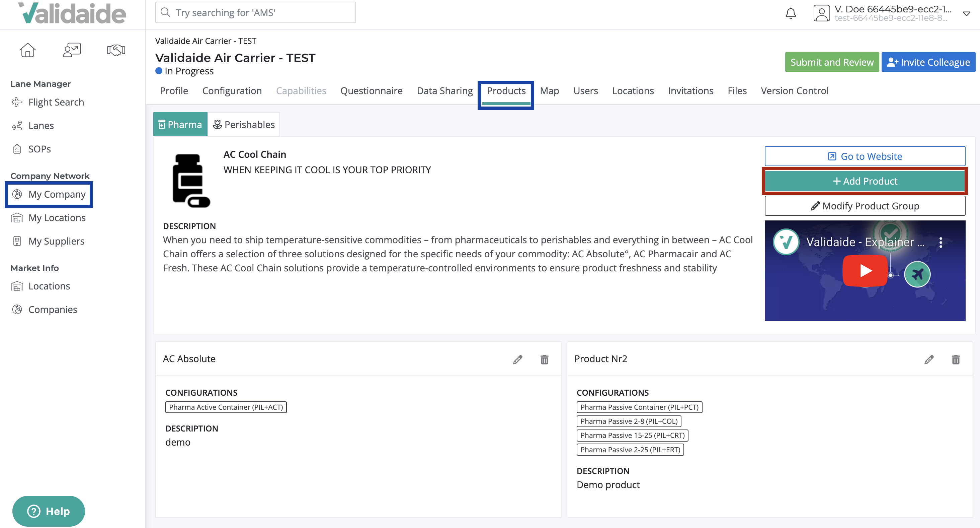Viewport: 980px width, 528px height.
Task: Open the Data Sharing tab
Action: pyautogui.click(x=444, y=90)
